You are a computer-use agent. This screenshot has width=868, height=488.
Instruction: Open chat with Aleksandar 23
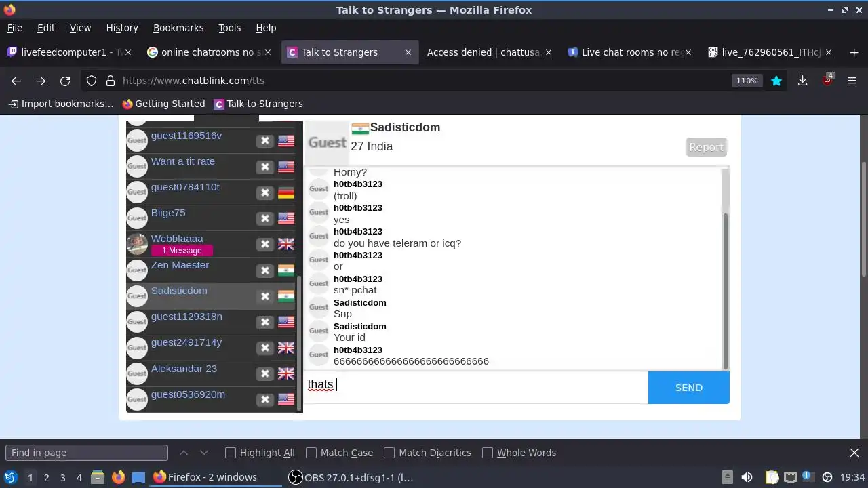point(184,369)
